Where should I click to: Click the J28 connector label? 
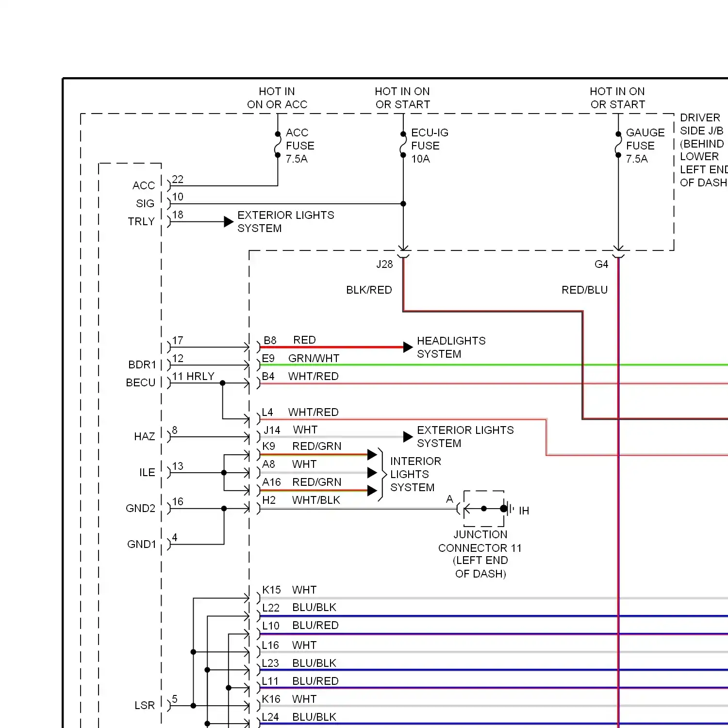(384, 264)
